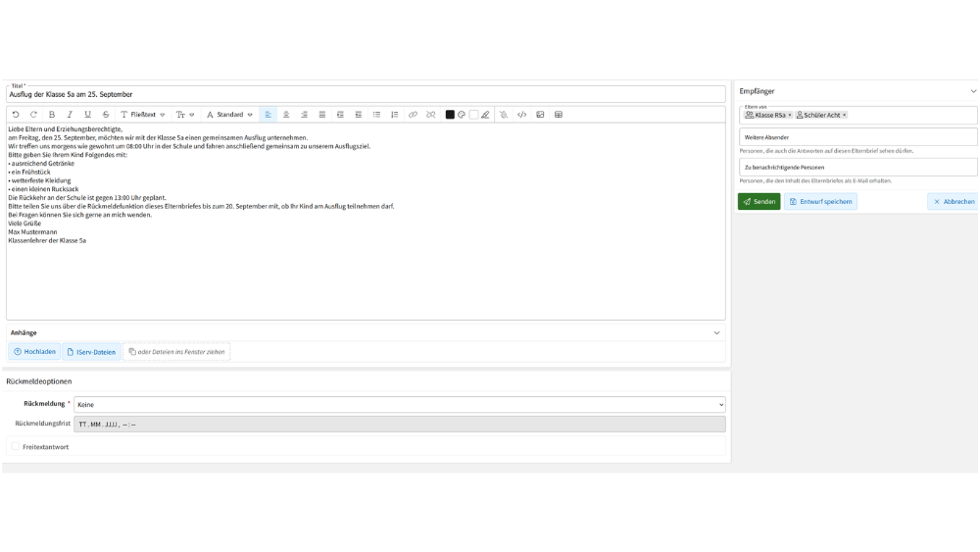This screenshot has width=980, height=552.
Task: Apply strikethrough formatting
Action: point(106,115)
